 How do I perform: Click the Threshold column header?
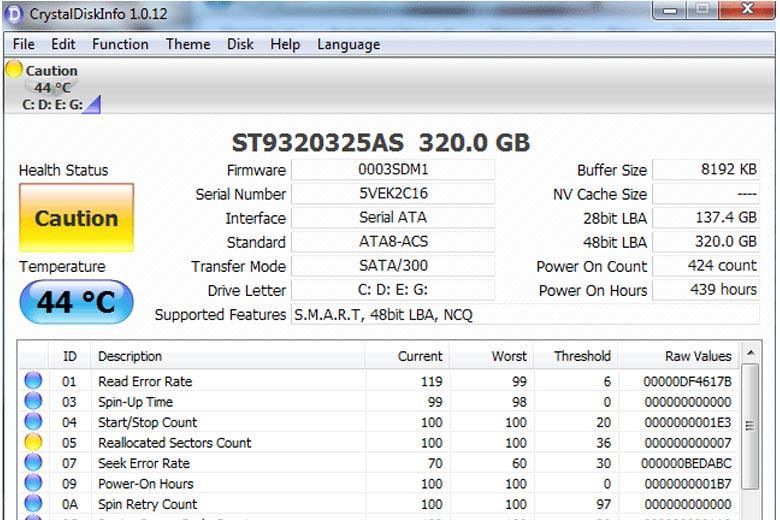pyautogui.click(x=576, y=356)
